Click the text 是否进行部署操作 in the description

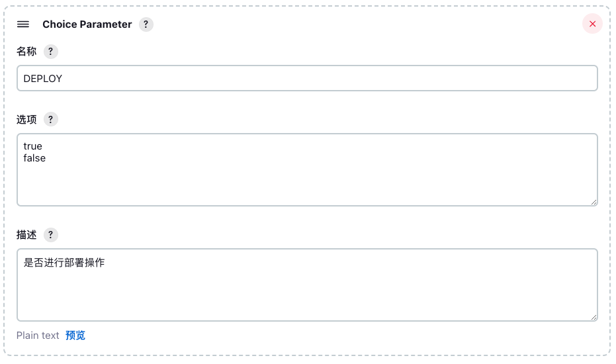tap(64, 263)
